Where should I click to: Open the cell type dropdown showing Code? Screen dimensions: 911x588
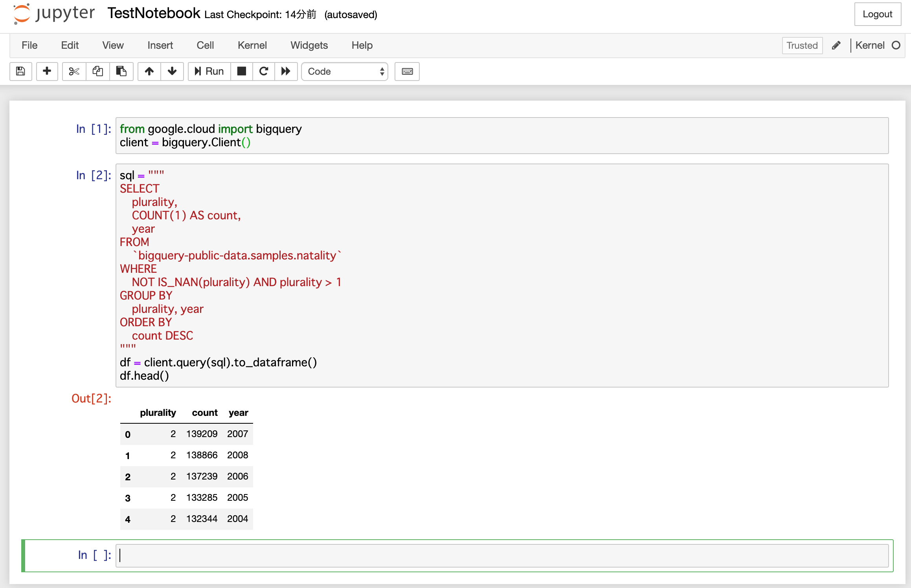click(x=344, y=72)
